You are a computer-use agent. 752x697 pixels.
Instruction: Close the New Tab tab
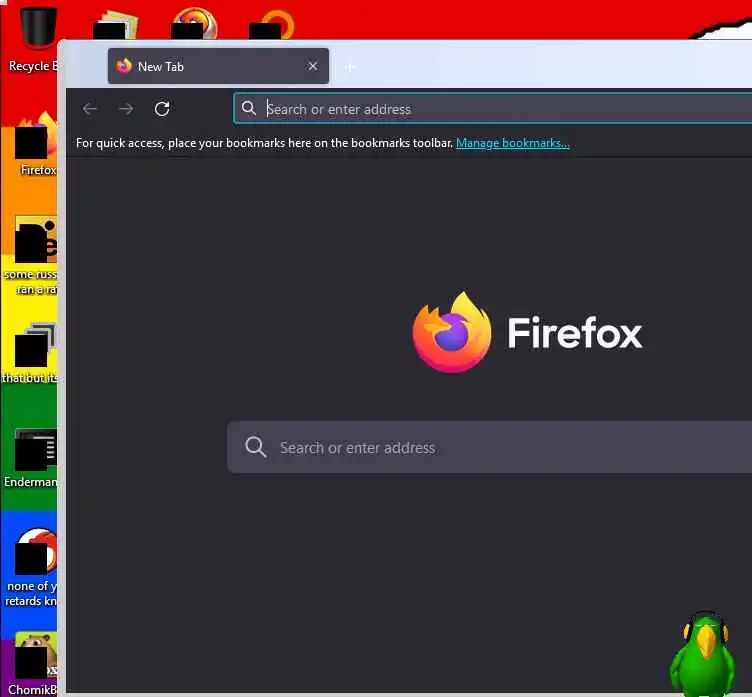click(x=313, y=66)
